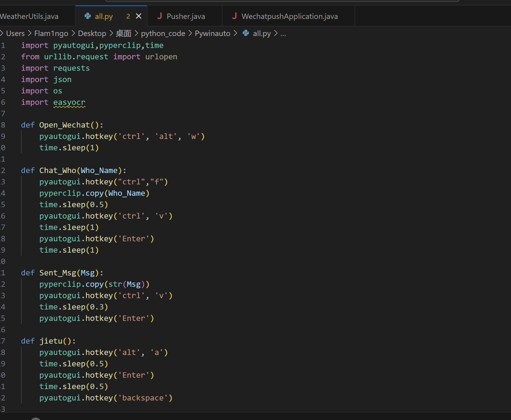Click 'os' in import os line

click(58, 91)
